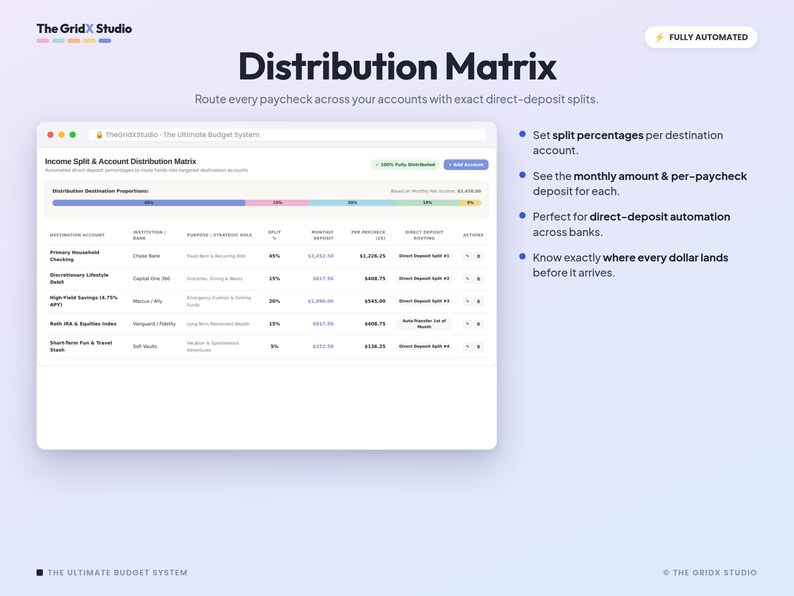
Task: Click the Direct Deposit Routing column header
Action: pos(424,235)
